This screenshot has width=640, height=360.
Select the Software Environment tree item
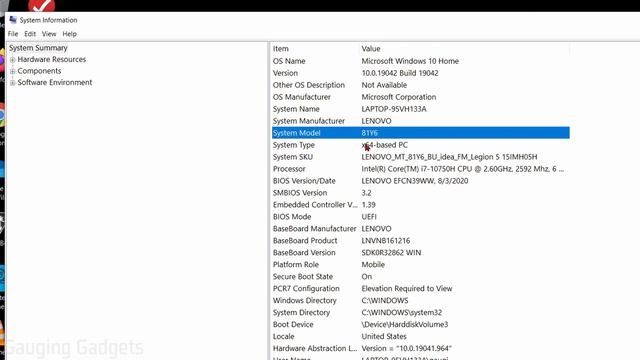tap(55, 82)
